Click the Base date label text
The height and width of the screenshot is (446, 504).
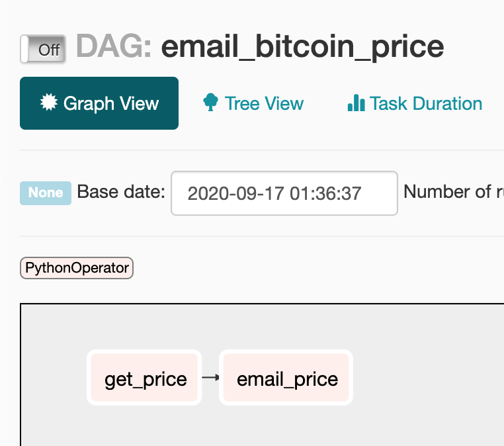(121, 192)
